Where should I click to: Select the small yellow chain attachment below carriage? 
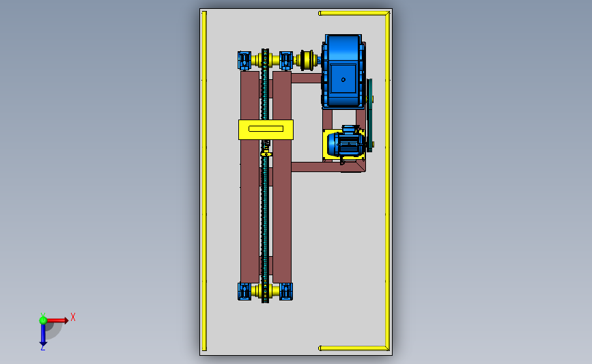point(266,154)
